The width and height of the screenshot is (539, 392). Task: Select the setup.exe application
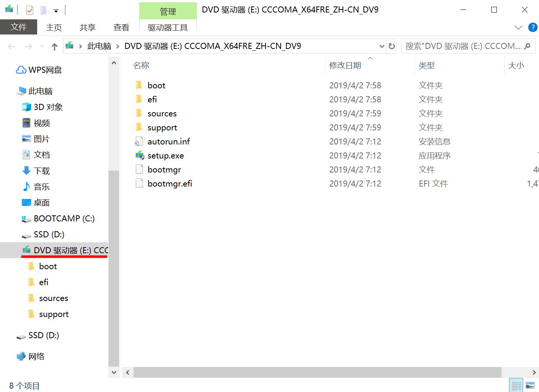(x=166, y=155)
